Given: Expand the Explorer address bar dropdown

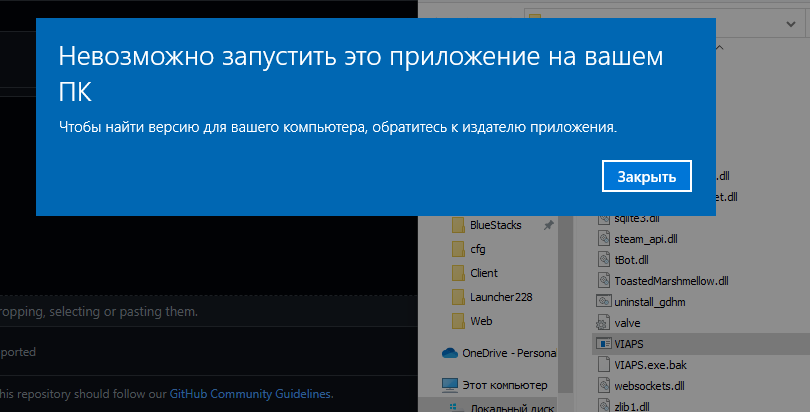Looking at the screenshot, I should coord(791,24).
